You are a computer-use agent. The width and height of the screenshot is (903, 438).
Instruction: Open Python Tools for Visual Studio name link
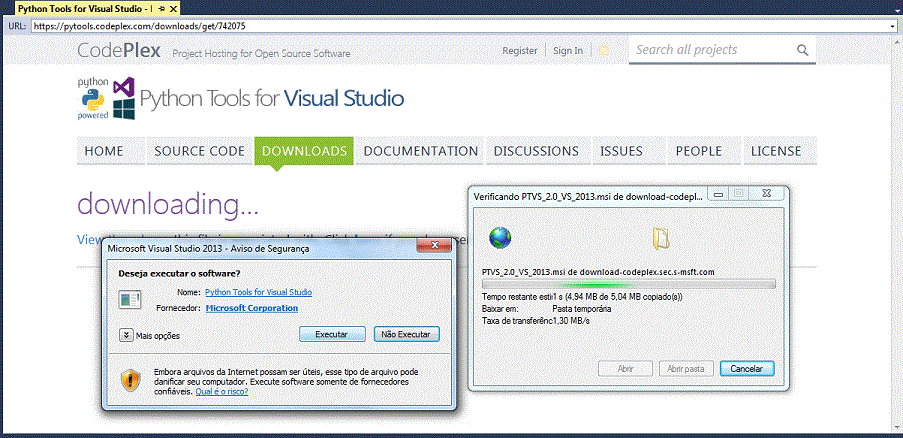[x=259, y=292]
